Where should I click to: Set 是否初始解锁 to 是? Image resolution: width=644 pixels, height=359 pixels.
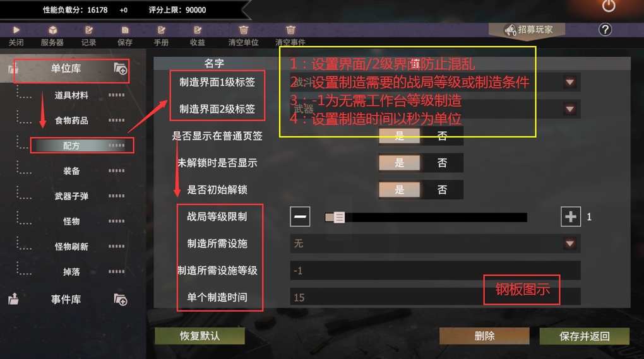click(x=399, y=189)
